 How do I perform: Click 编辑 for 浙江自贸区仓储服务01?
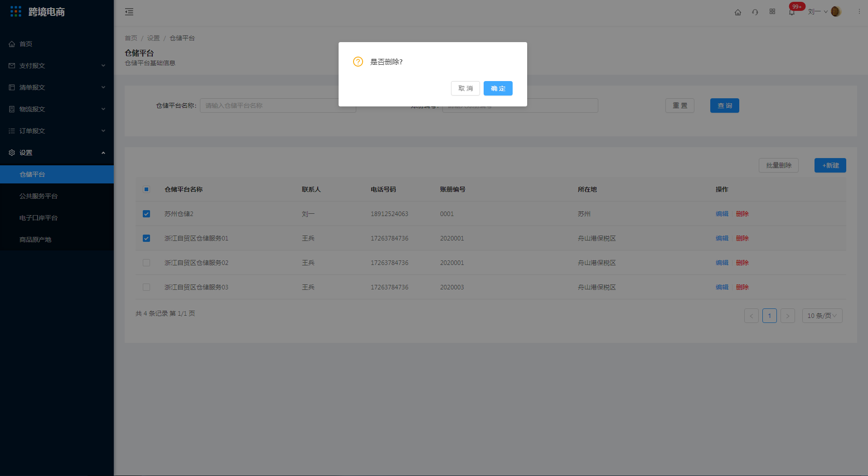[x=722, y=238]
